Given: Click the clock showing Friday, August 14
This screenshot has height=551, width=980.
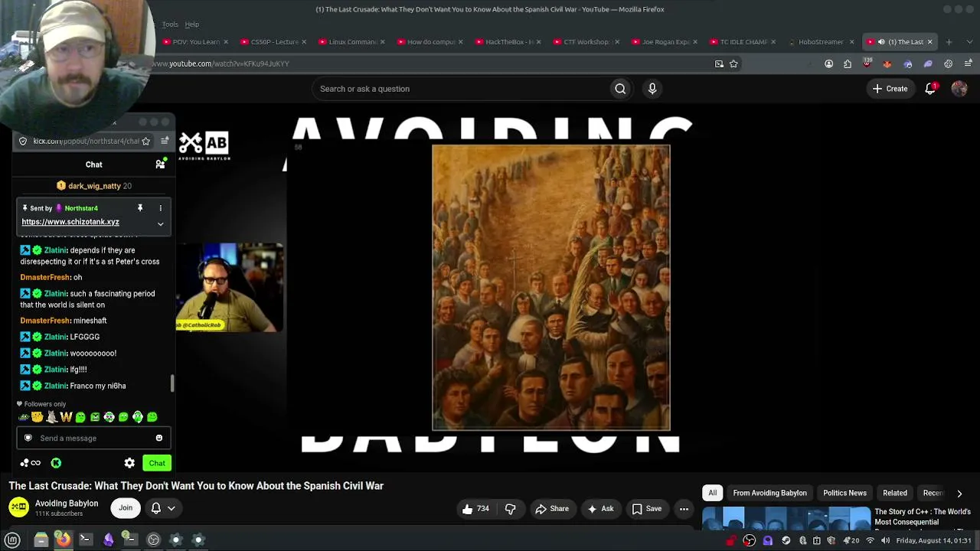Looking at the screenshot, I should (934, 541).
